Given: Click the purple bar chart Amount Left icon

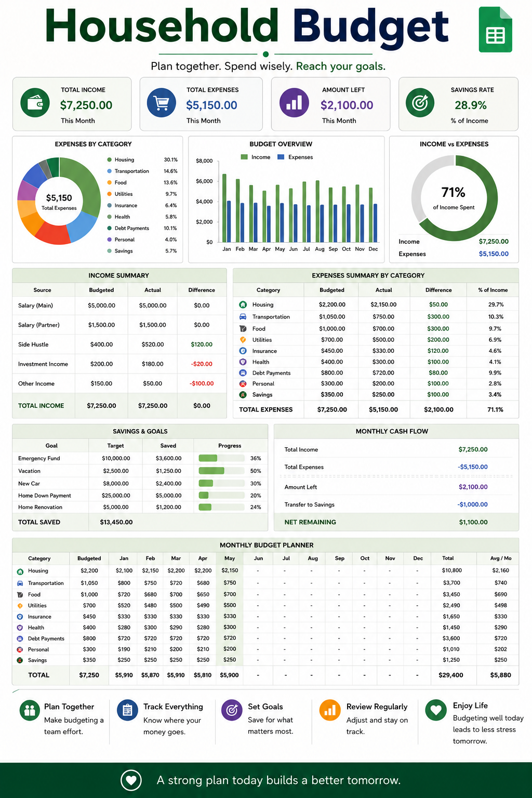Looking at the screenshot, I should 294,103.
